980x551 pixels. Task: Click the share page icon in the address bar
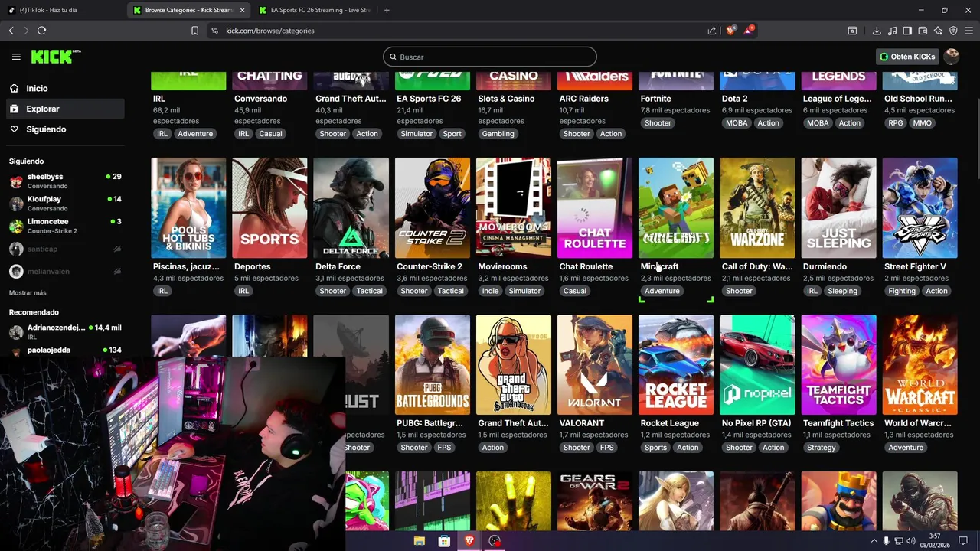coord(712,31)
